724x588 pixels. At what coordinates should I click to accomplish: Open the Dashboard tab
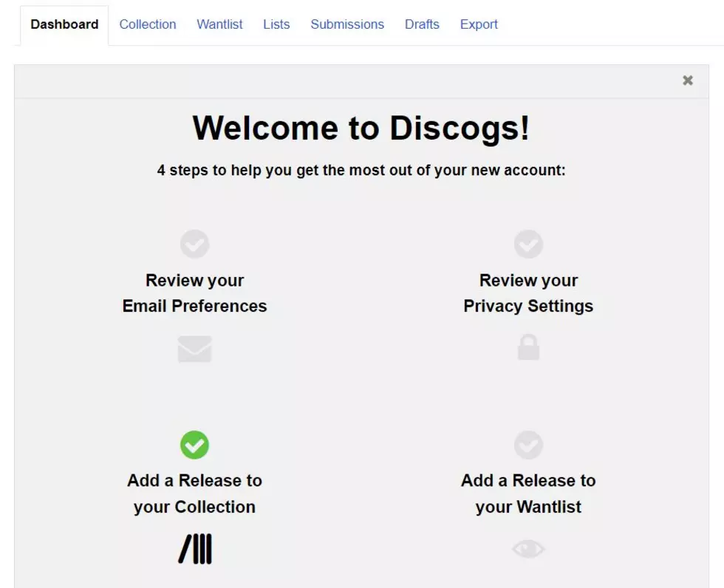[x=64, y=24]
